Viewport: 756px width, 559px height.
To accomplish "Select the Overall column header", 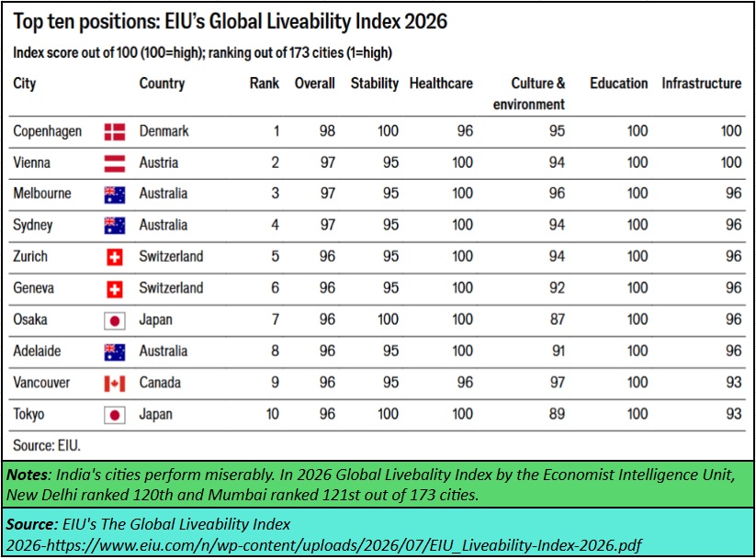I will tap(315, 84).
